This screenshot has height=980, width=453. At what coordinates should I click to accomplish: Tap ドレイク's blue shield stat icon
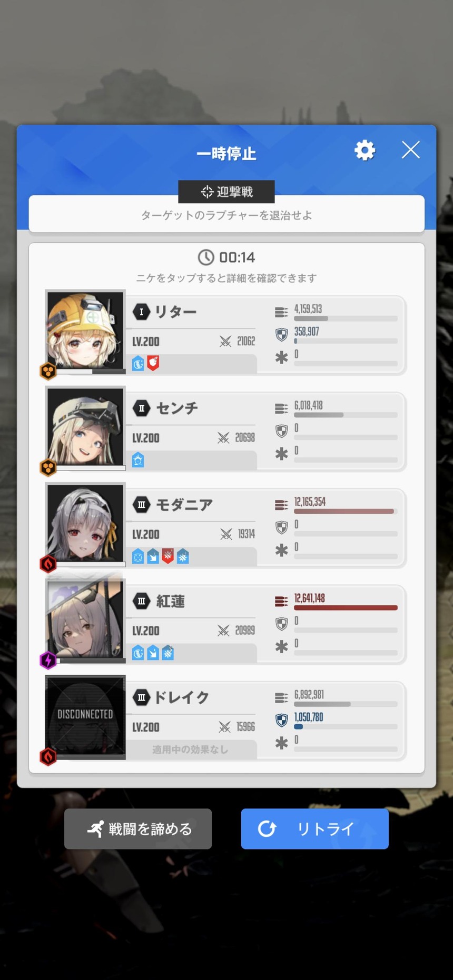pos(282,720)
